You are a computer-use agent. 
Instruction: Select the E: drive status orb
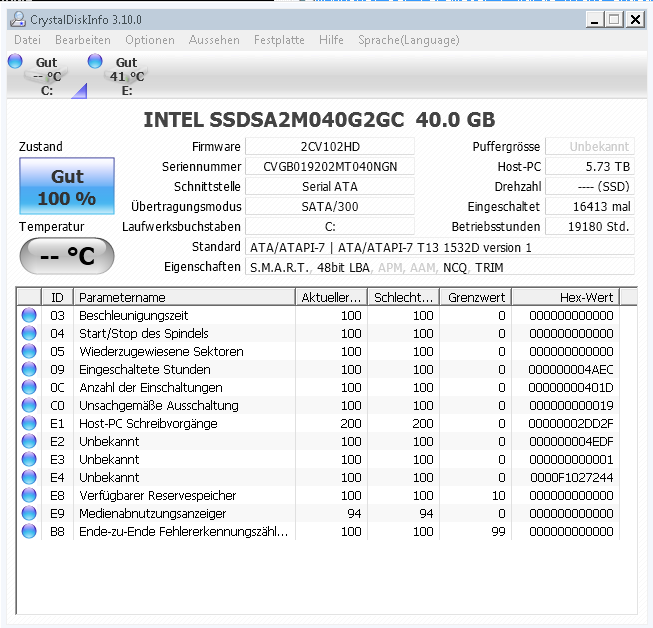click(95, 61)
